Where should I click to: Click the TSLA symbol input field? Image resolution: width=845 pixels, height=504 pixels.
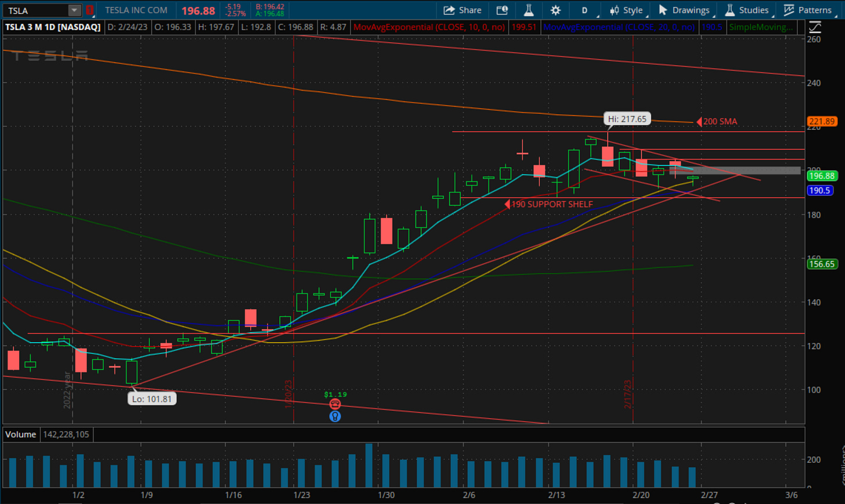point(35,10)
